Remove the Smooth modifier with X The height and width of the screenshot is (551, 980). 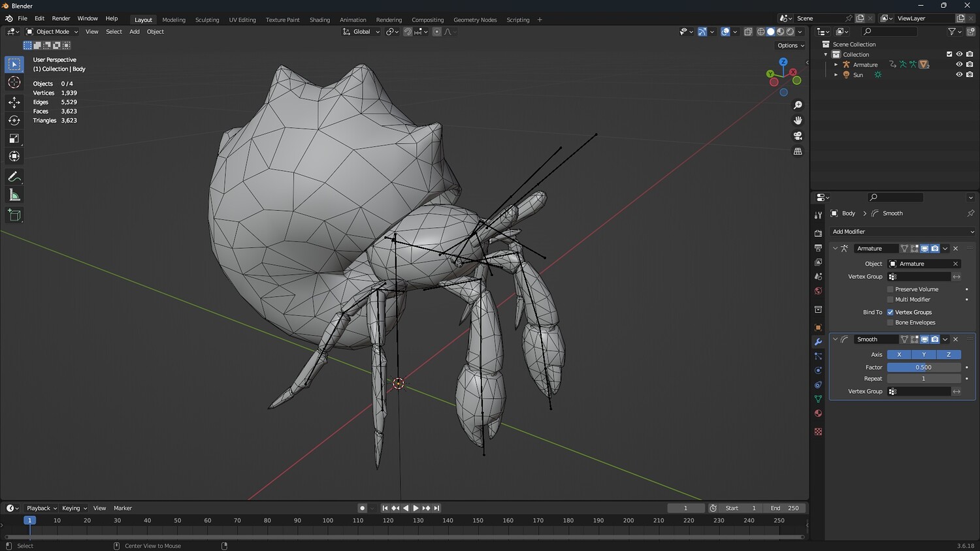pyautogui.click(x=955, y=339)
